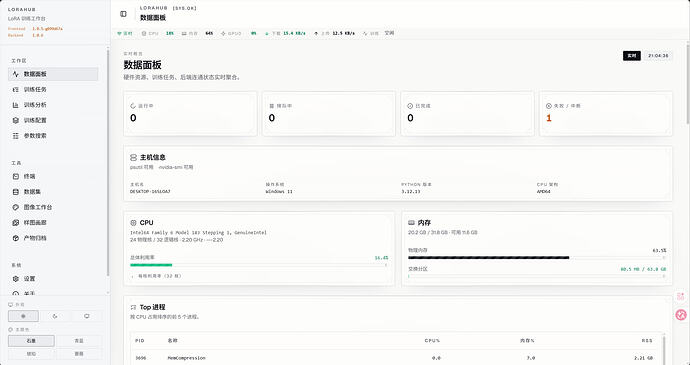Open the 终端 sidebar item
Screen dimensions: 690x365
tap(53, 176)
